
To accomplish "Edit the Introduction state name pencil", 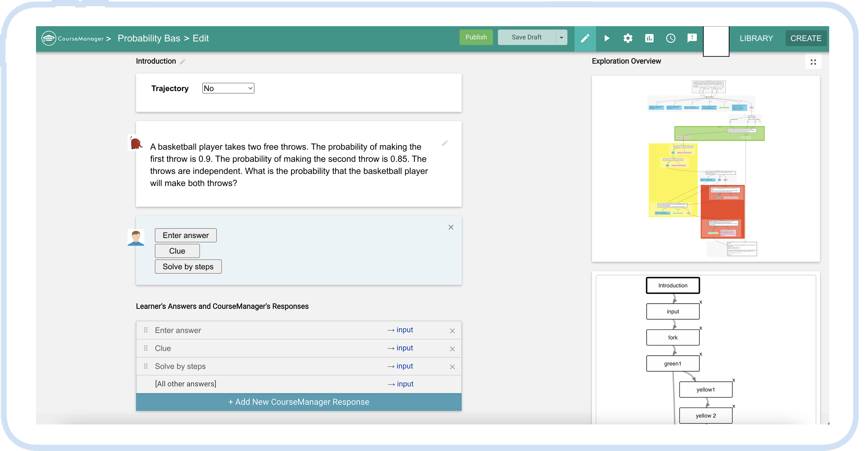I will point(182,62).
